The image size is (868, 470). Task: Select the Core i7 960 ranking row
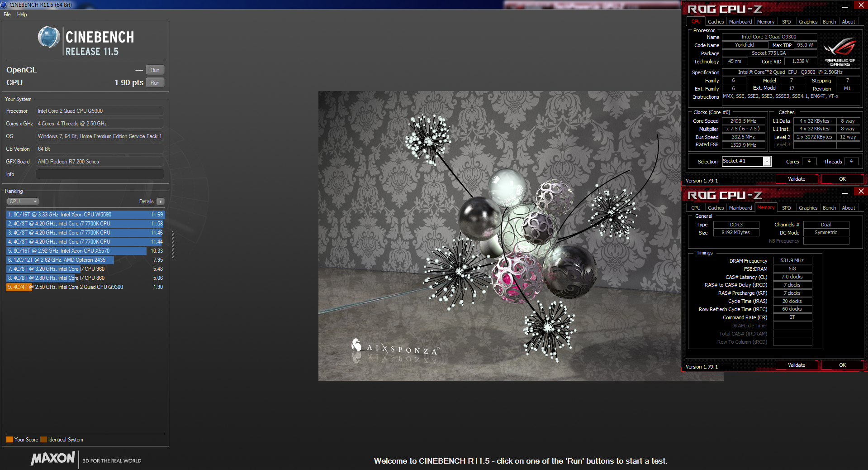pyautogui.click(x=85, y=269)
